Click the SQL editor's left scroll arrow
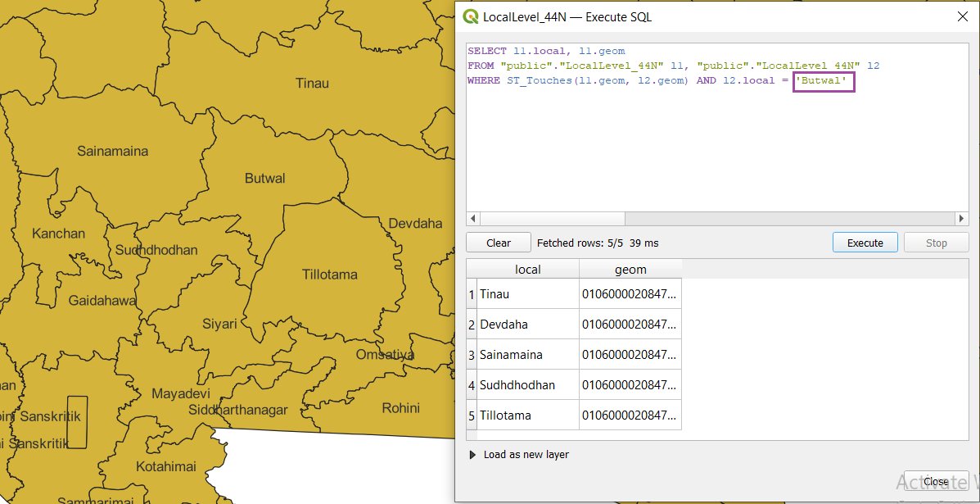The width and height of the screenshot is (980, 504). coord(473,219)
